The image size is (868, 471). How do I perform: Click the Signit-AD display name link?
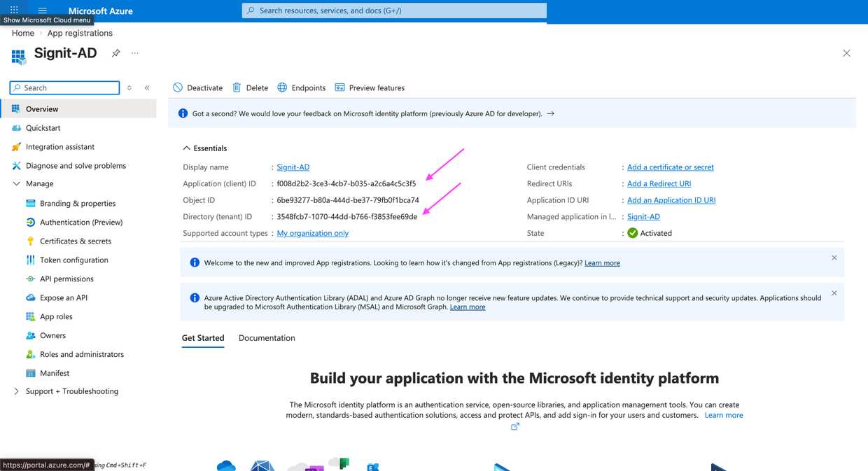pos(293,167)
